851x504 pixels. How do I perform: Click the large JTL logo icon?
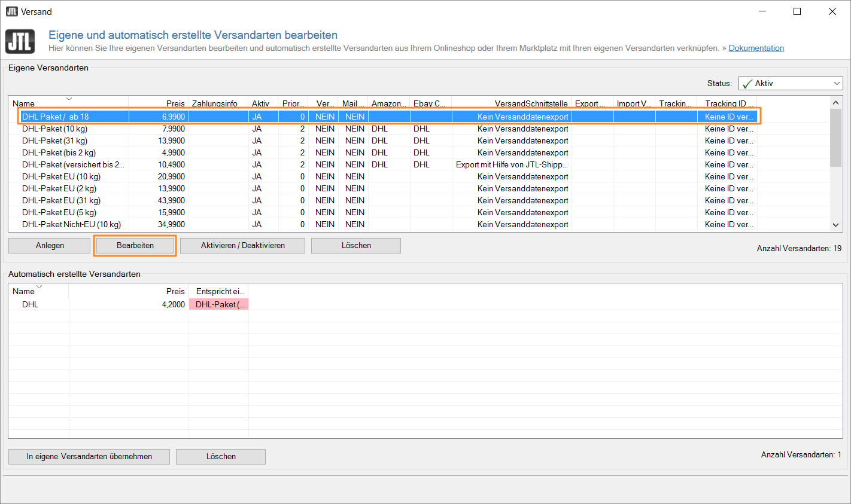(20, 42)
